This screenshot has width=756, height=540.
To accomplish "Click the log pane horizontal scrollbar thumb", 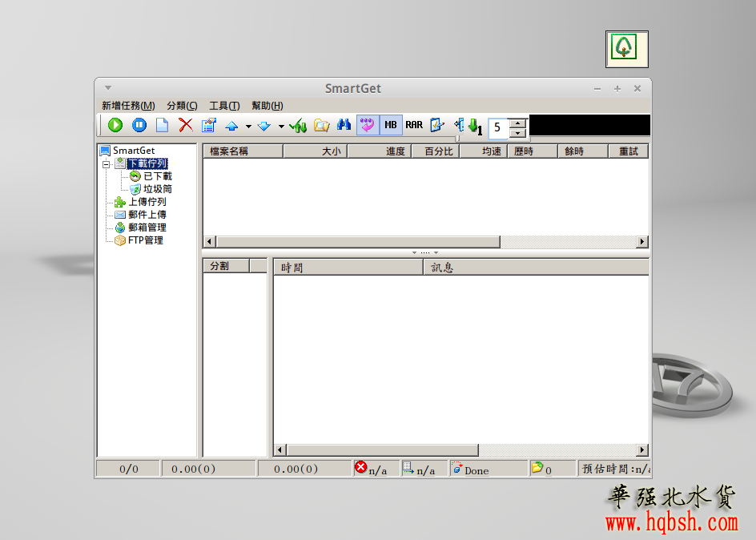I will [x=383, y=449].
